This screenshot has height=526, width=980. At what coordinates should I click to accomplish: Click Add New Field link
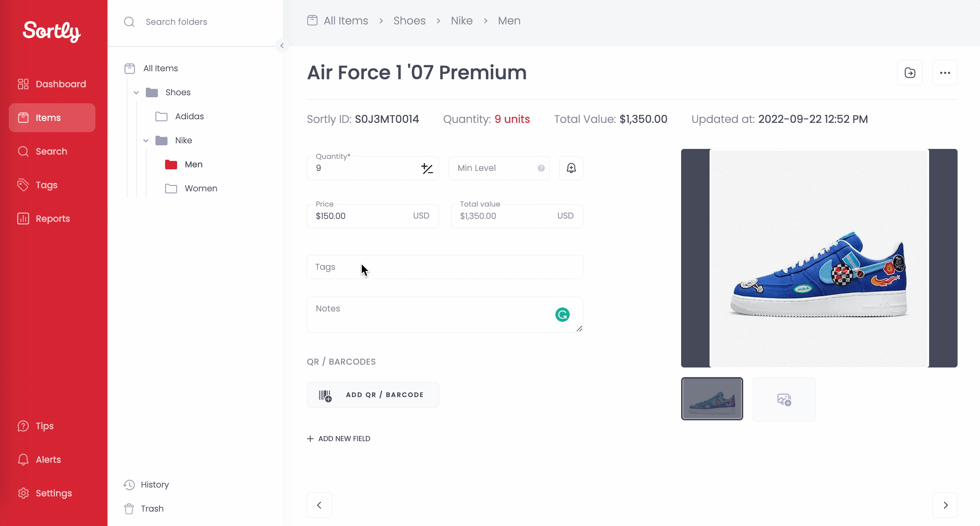pyautogui.click(x=339, y=439)
